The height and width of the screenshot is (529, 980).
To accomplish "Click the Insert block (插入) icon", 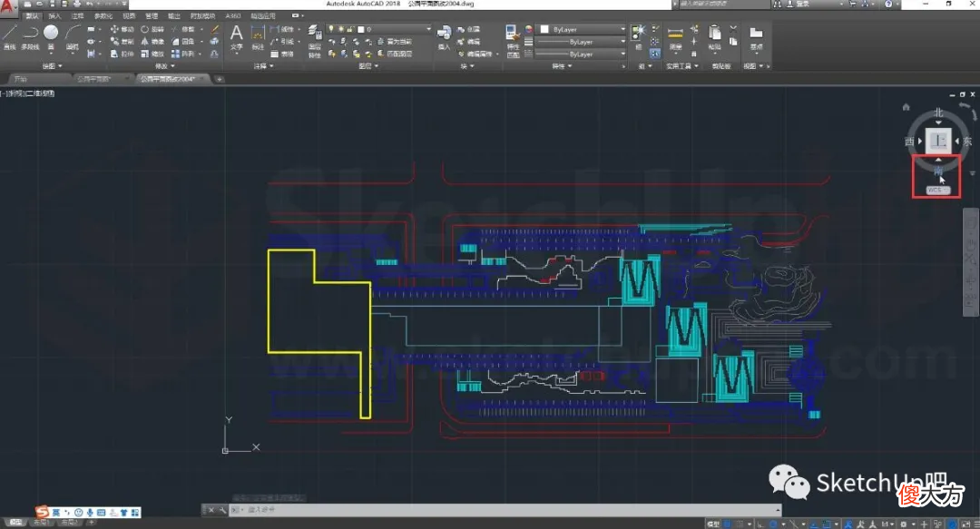I will pyautogui.click(x=444, y=37).
